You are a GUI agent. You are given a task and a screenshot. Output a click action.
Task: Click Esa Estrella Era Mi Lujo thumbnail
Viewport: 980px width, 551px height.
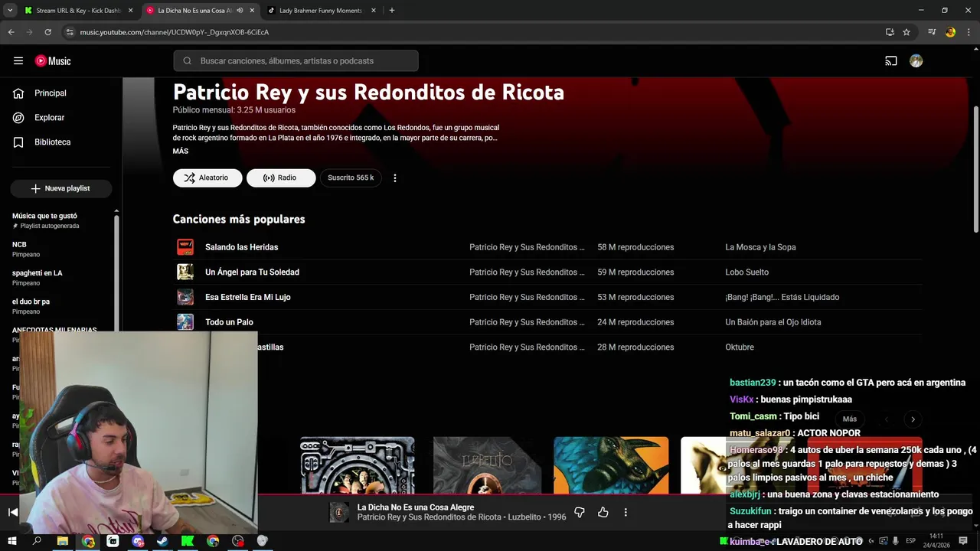click(185, 297)
